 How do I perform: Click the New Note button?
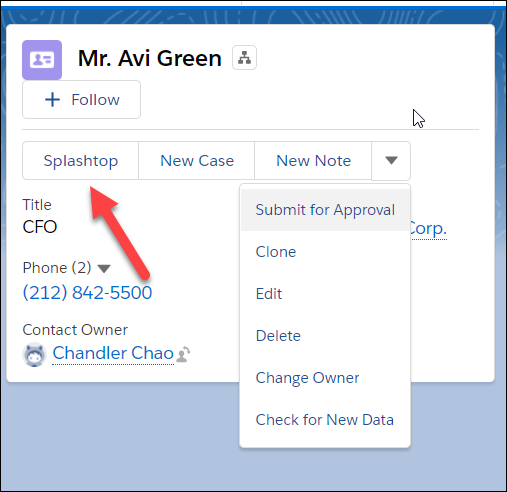(313, 161)
